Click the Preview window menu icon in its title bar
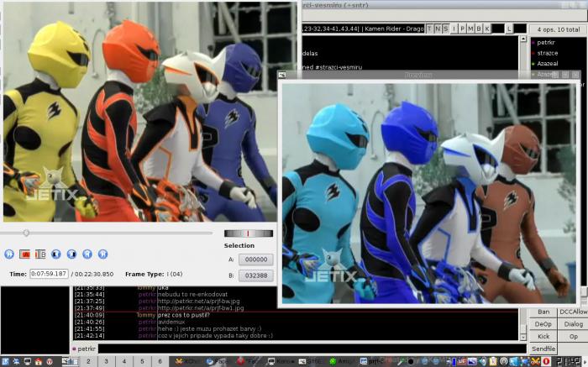This screenshot has height=367, width=588. pos(282,75)
